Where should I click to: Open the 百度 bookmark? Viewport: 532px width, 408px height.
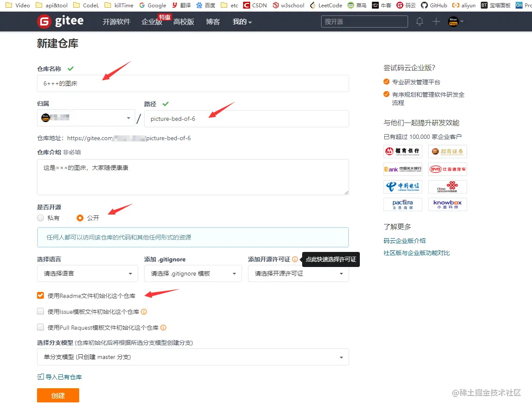point(206,6)
